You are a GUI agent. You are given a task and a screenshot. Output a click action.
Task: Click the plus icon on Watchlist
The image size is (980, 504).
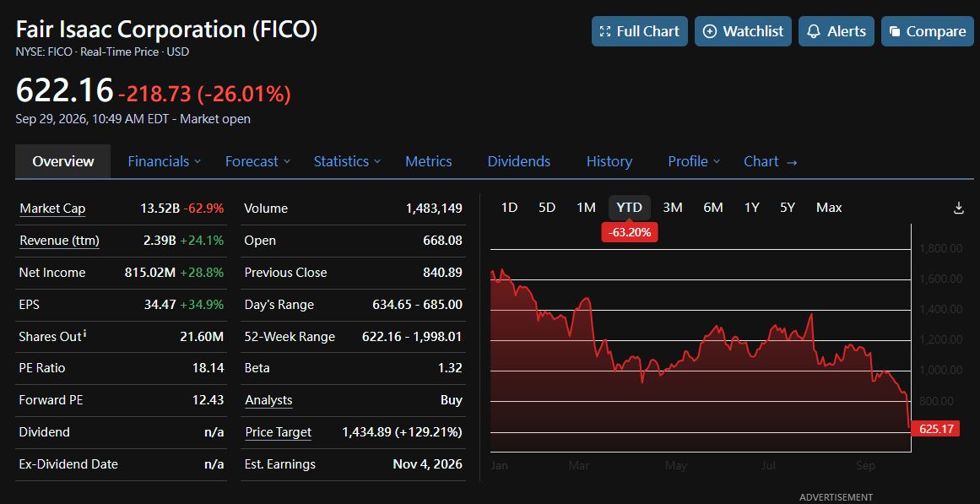tap(710, 31)
